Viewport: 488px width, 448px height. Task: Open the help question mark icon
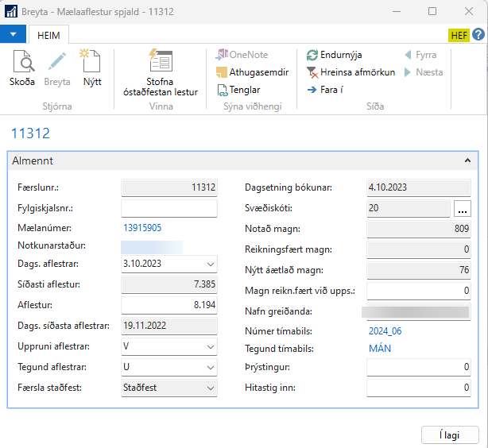click(478, 35)
